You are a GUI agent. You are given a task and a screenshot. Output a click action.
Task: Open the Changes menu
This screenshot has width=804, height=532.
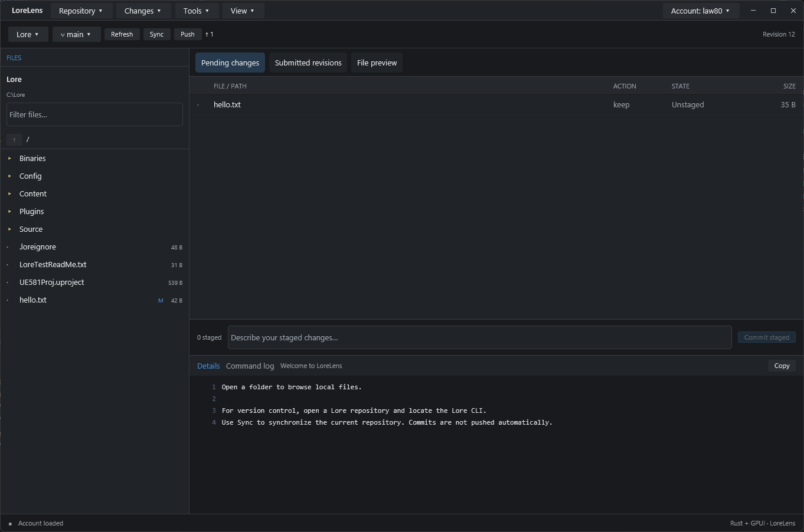click(x=143, y=11)
